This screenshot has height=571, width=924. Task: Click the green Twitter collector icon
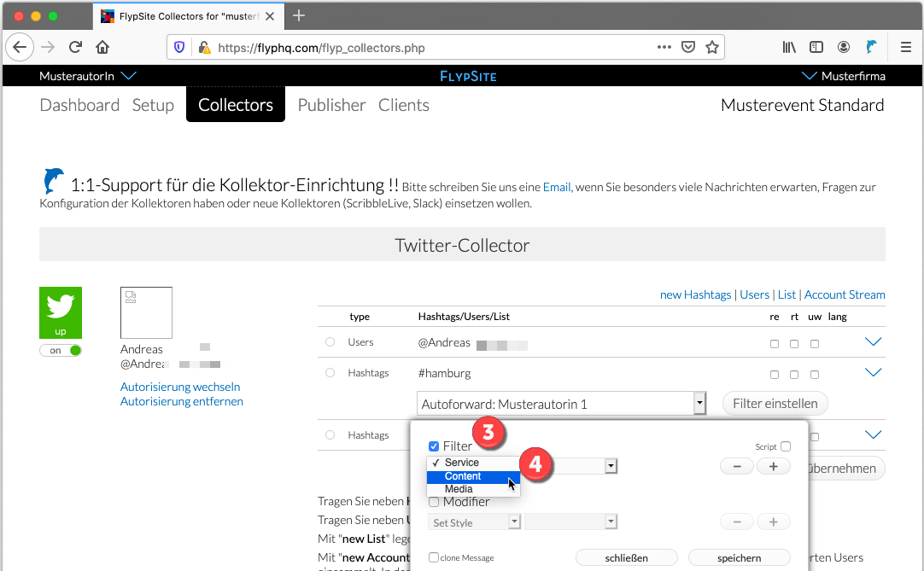(x=61, y=312)
